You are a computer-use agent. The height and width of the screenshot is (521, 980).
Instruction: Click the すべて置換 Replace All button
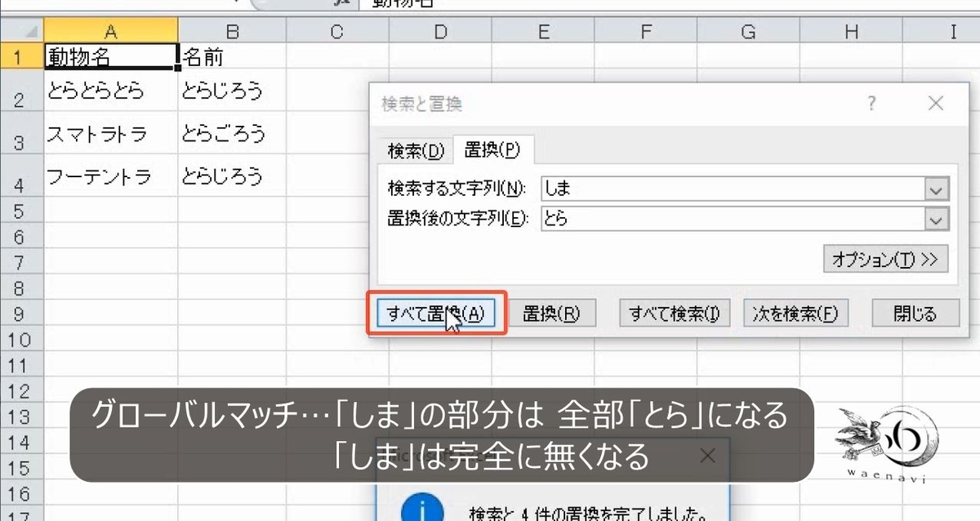[x=436, y=313]
